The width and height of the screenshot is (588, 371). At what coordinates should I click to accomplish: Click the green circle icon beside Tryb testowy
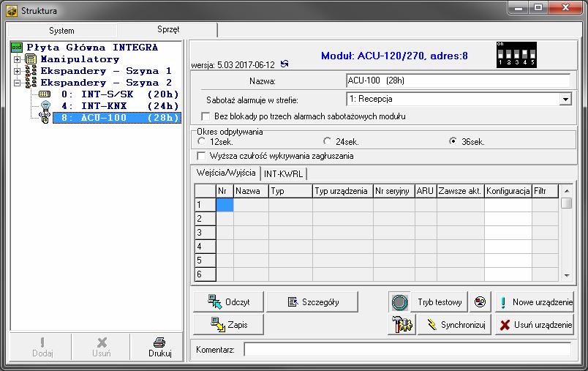[399, 302]
